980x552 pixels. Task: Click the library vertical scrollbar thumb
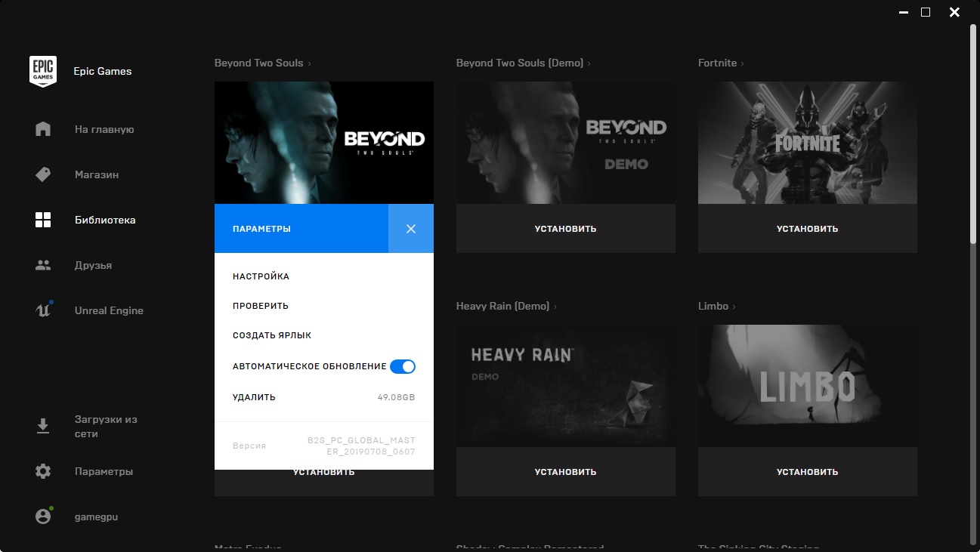tap(973, 136)
